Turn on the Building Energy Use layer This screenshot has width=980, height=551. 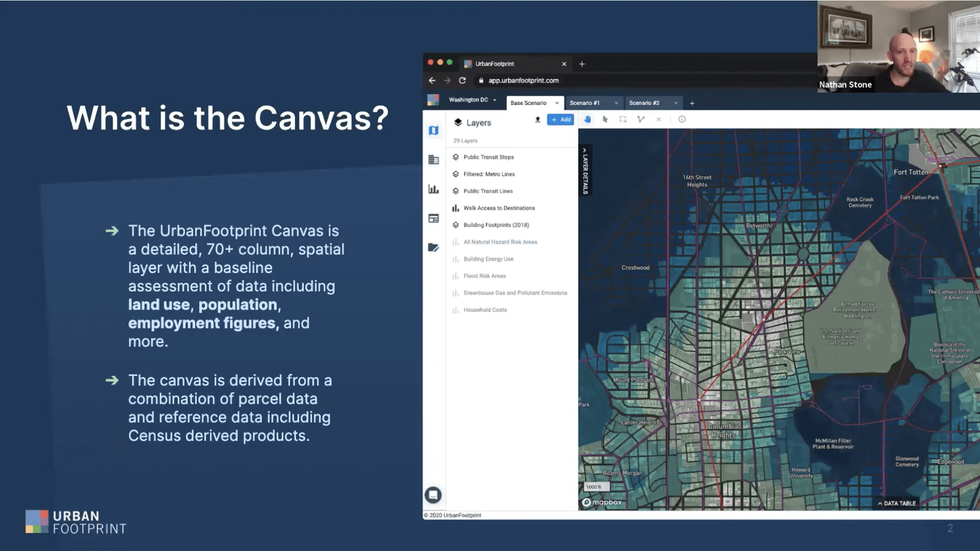tap(488, 259)
